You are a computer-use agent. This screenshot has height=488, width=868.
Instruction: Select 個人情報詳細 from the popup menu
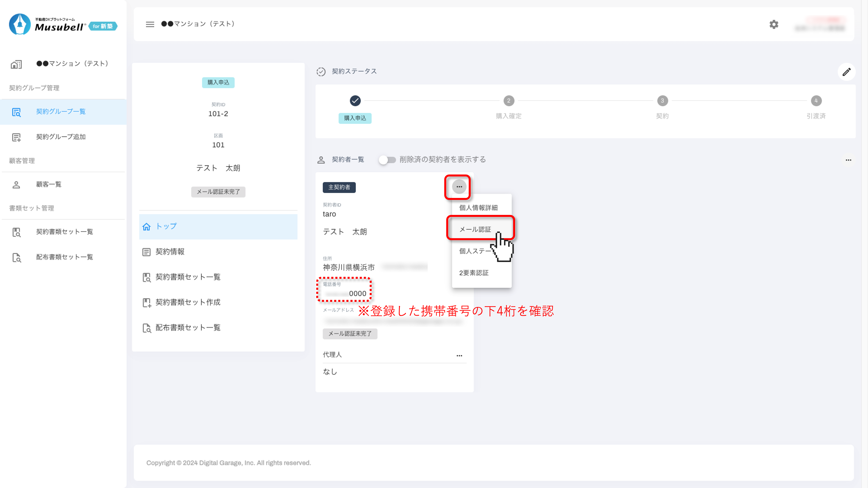[x=478, y=208]
